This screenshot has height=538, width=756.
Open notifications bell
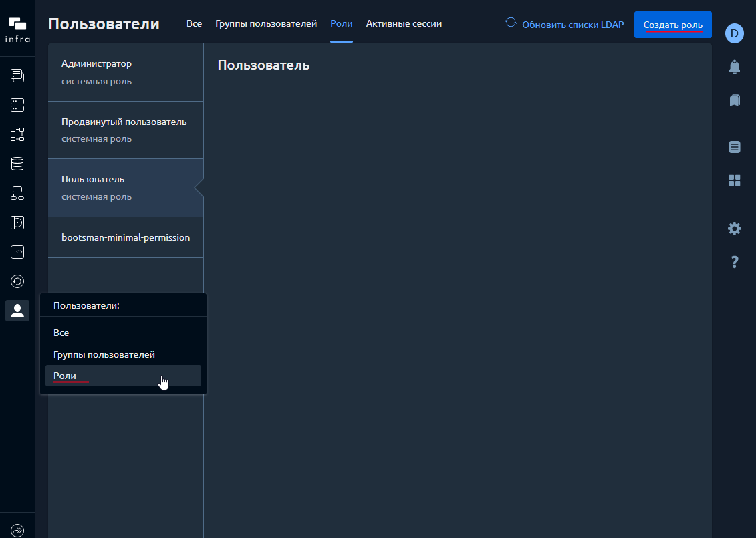(735, 67)
